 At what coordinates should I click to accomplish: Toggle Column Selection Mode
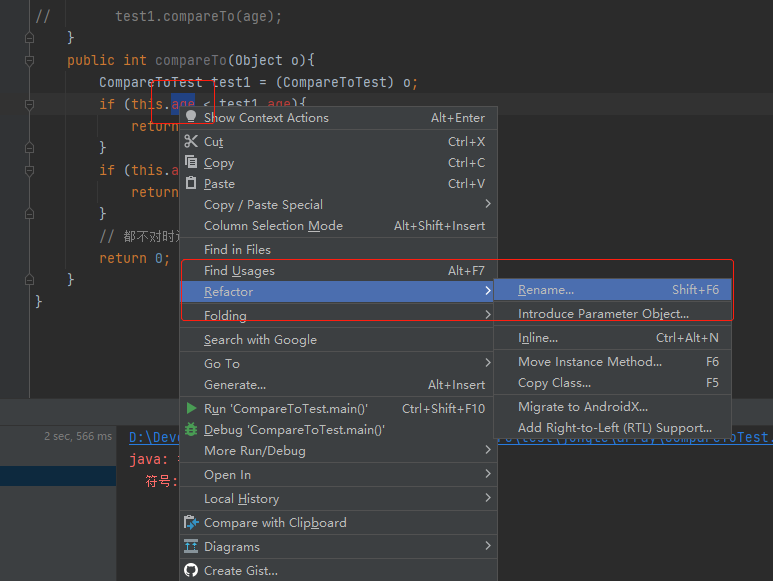[273, 226]
